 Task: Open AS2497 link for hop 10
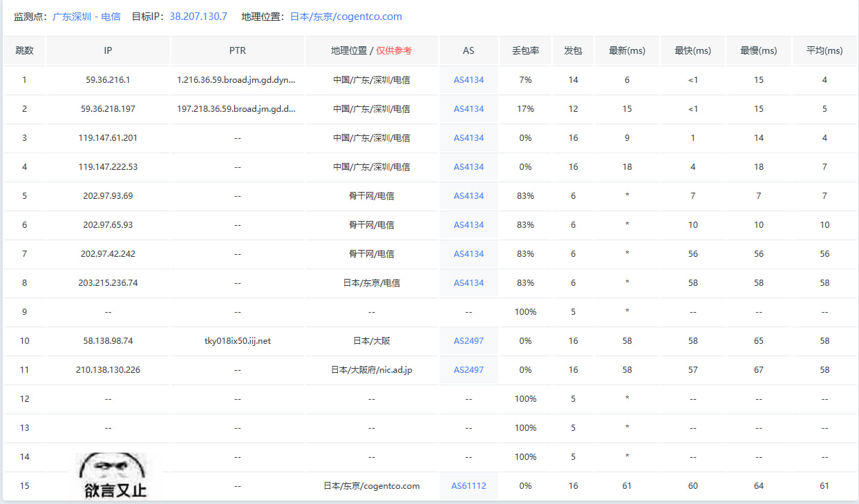[x=469, y=341]
